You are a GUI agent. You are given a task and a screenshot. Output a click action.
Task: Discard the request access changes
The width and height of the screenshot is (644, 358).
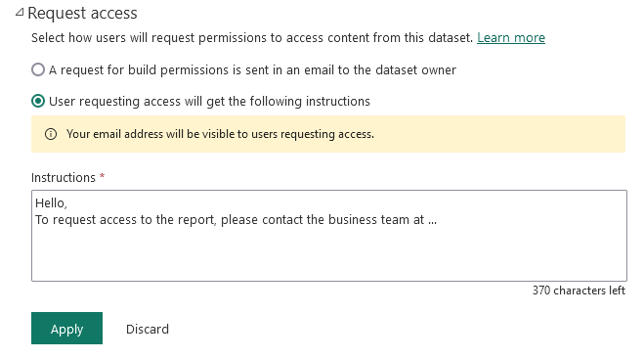tap(148, 330)
